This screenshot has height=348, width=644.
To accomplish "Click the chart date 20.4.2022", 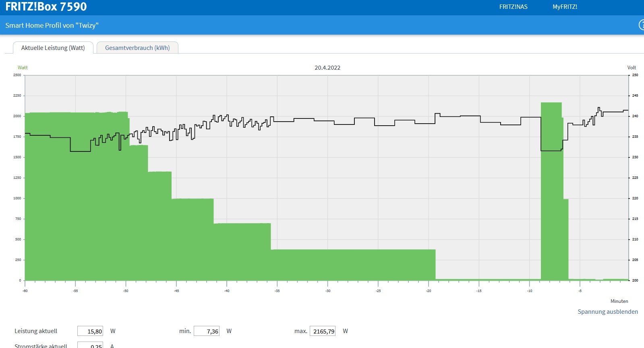I will (327, 68).
